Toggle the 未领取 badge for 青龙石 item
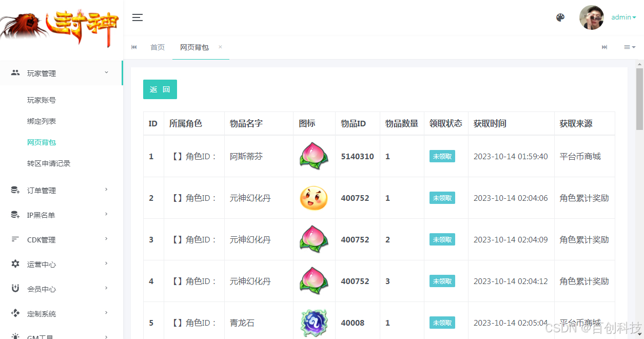644x339 pixels. [442, 323]
